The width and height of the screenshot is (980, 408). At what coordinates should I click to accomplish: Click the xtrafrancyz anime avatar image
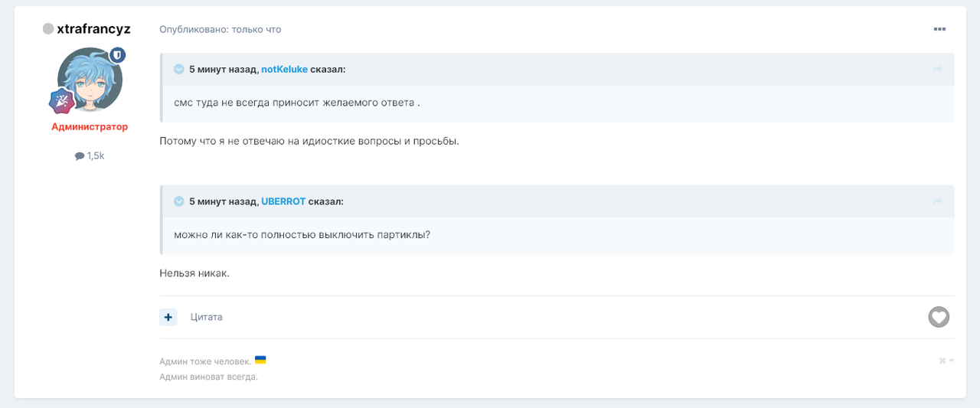pos(90,80)
